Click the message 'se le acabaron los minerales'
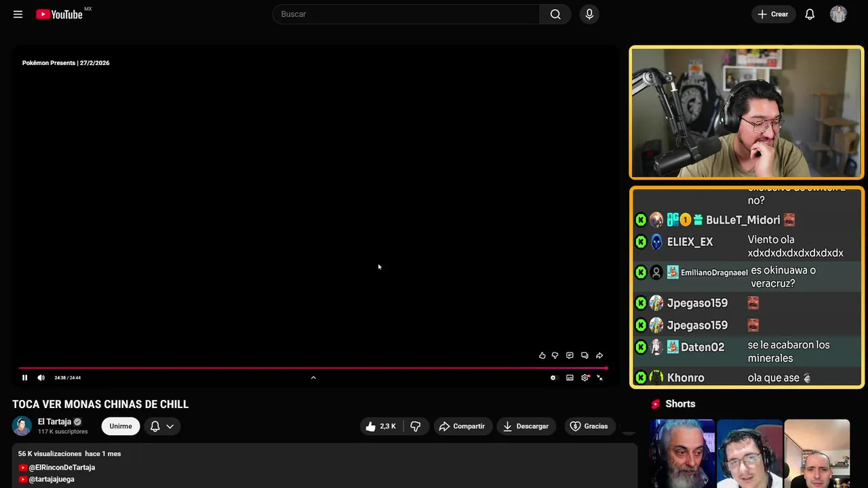The height and width of the screenshot is (488, 868). tap(789, 352)
